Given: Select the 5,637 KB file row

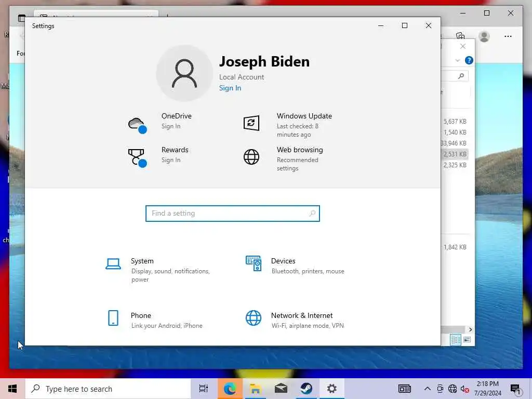Looking at the screenshot, I should pyautogui.click(x=455, y=122).
